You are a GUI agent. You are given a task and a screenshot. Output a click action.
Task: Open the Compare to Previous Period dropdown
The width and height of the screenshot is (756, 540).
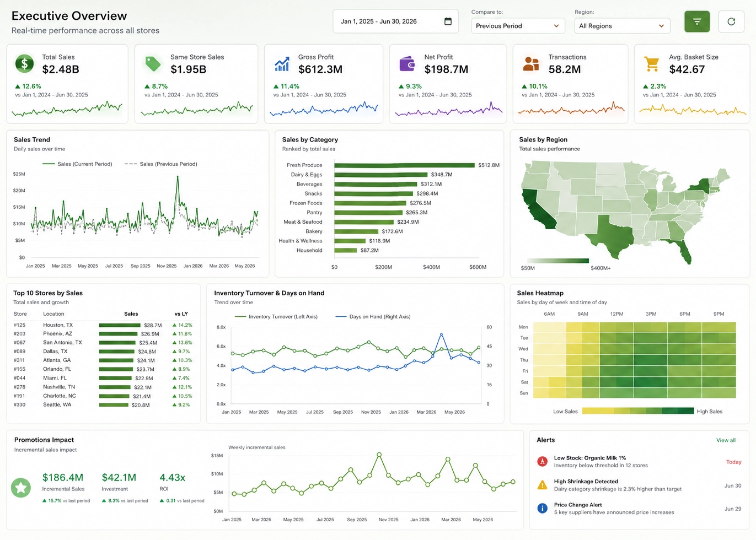coord(518,26)
